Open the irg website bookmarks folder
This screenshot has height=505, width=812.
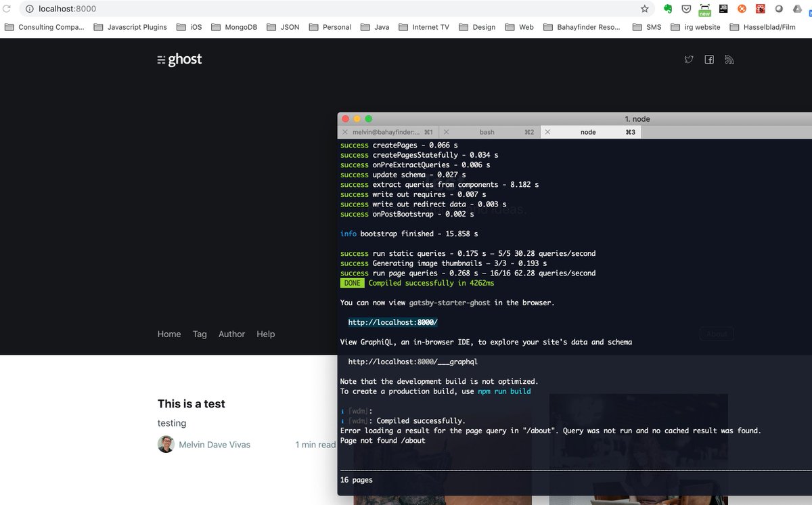pos(696,27)
